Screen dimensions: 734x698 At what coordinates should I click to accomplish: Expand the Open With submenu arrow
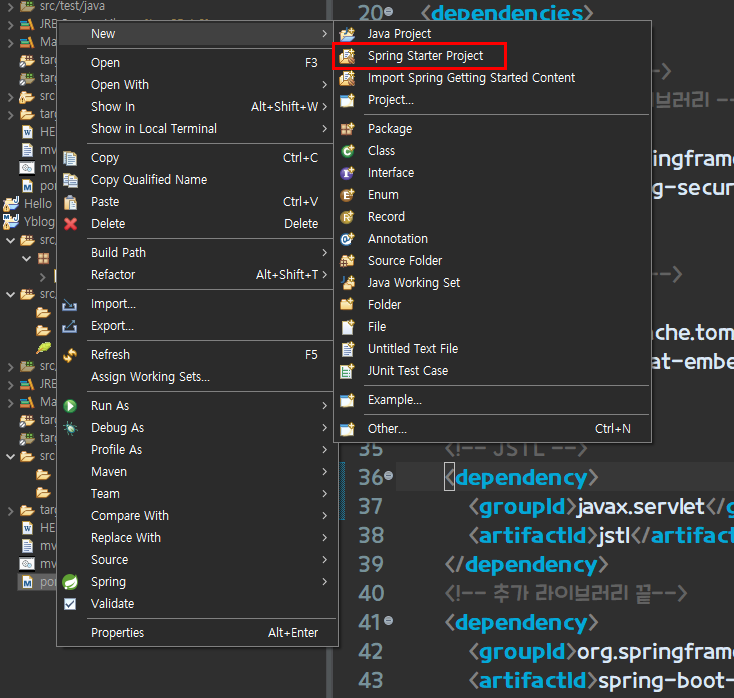(324, 85)
